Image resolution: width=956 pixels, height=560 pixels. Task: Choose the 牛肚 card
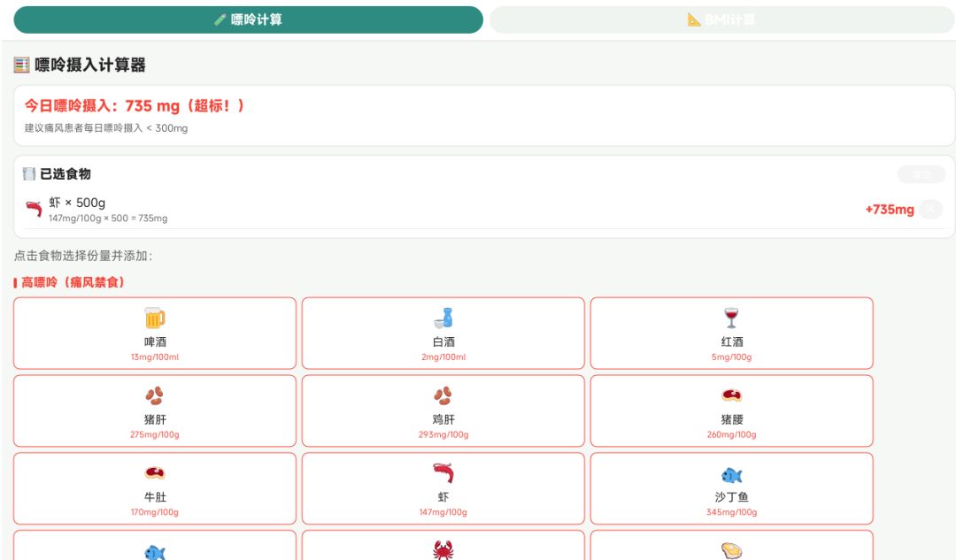pyautogui.click(x=155, y=488)
